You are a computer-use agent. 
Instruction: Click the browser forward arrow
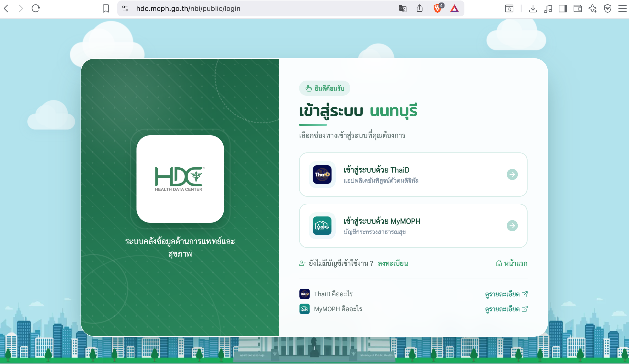pos(21,8)
